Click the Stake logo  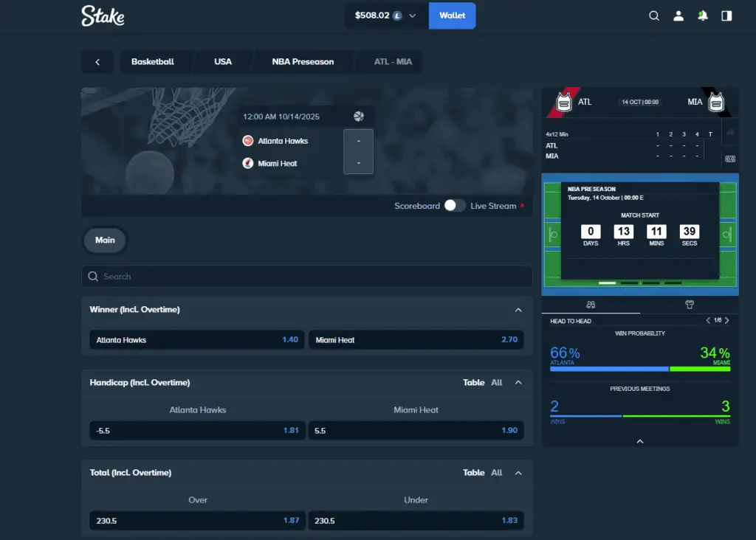pos(103,15)
